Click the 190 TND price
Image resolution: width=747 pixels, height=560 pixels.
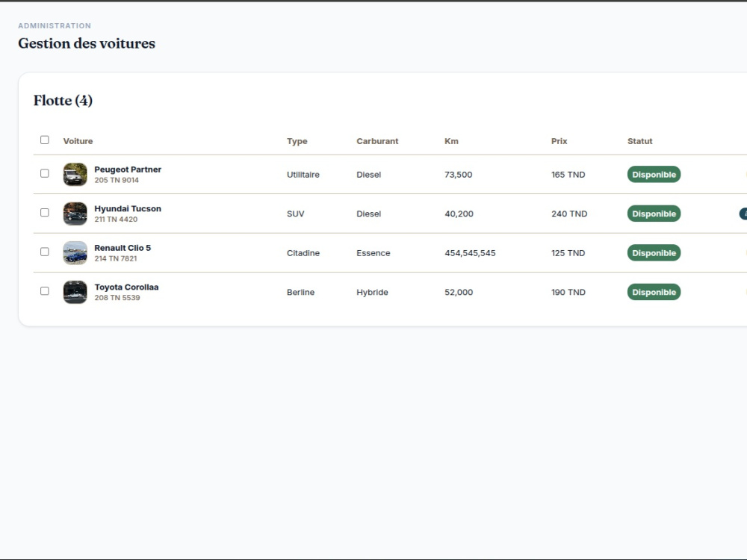(568, 293)
